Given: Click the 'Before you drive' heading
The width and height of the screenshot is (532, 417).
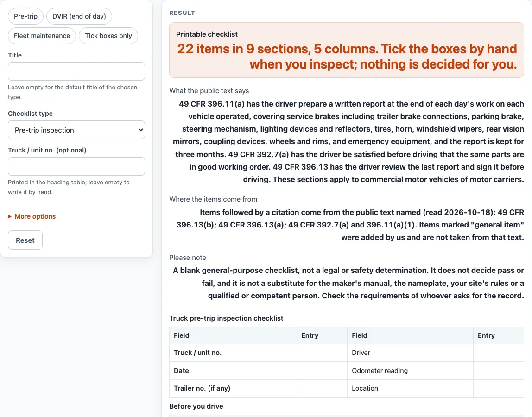Looking at the screenshot, I should click(x=196, y=406).
